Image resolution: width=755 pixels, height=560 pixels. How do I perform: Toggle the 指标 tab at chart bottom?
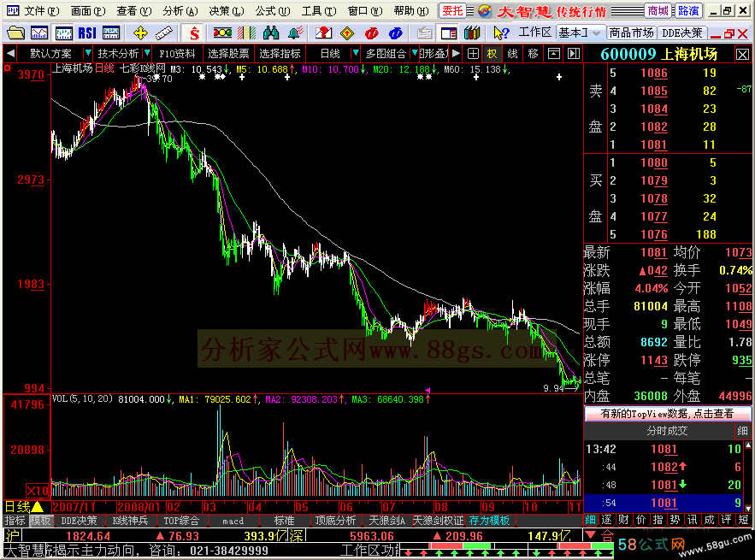15,521
